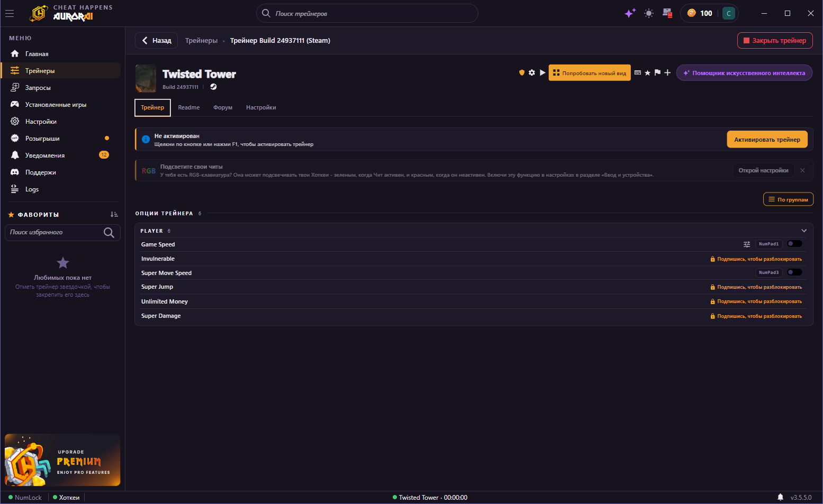Toggle the Game Speed cheat switch

point(794,244)
